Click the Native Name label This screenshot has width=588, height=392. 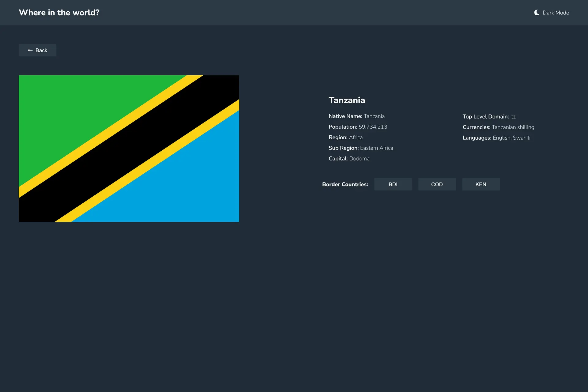coord(345,116)
